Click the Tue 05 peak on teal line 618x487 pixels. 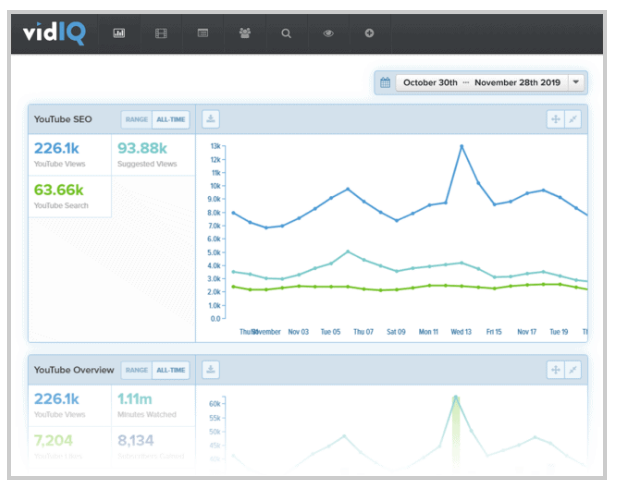348,251
